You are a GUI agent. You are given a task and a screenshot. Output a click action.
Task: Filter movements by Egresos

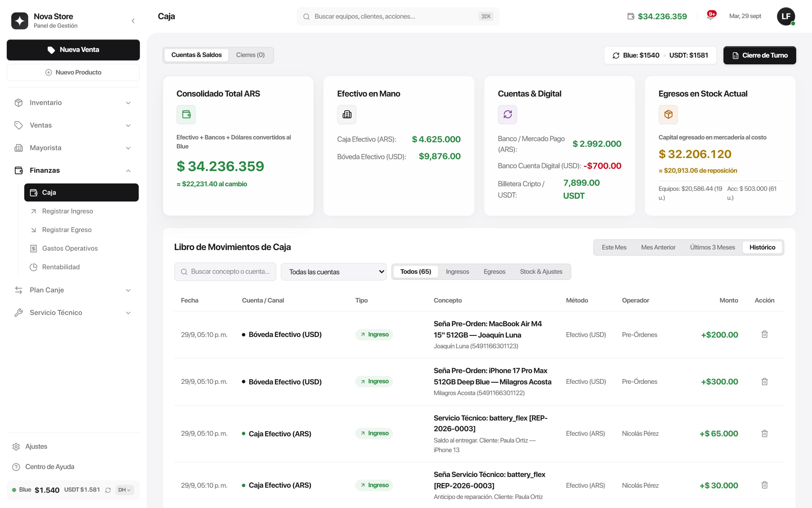[494, 271]
